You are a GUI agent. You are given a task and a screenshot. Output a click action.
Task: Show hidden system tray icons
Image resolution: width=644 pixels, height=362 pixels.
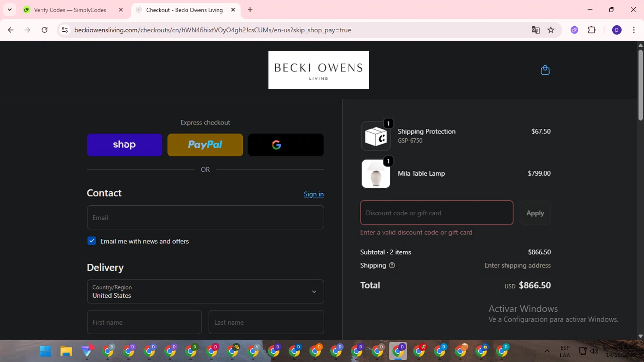point(547,351)
